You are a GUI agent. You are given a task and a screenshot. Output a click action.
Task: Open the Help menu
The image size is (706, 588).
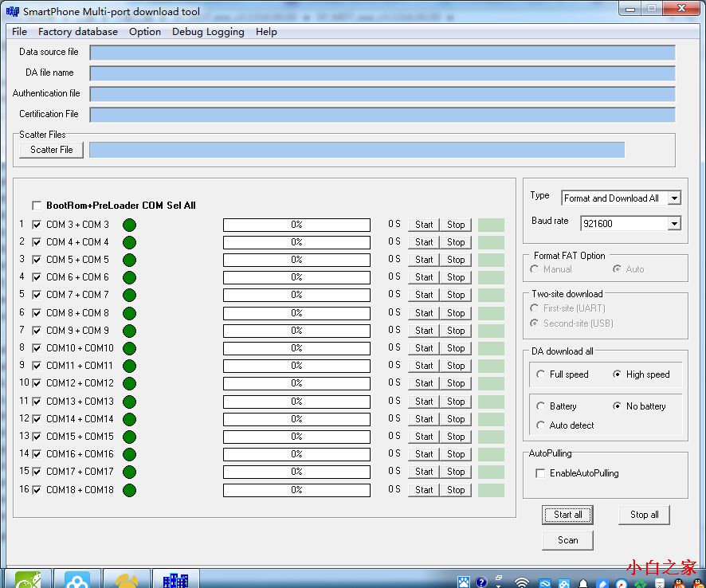[266, 32]
